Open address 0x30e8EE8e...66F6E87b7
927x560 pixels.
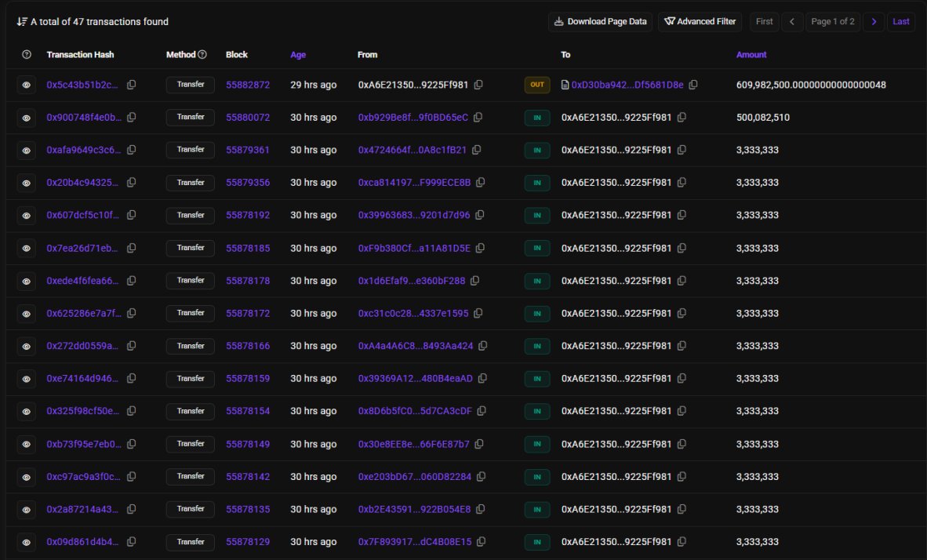[x=413, y=443]
